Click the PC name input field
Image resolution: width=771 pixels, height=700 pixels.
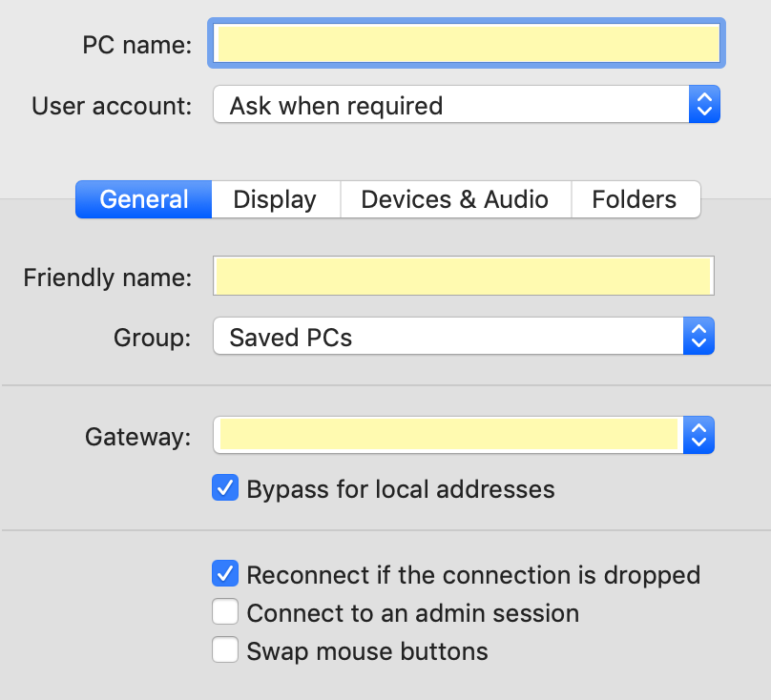pos(467,43)
